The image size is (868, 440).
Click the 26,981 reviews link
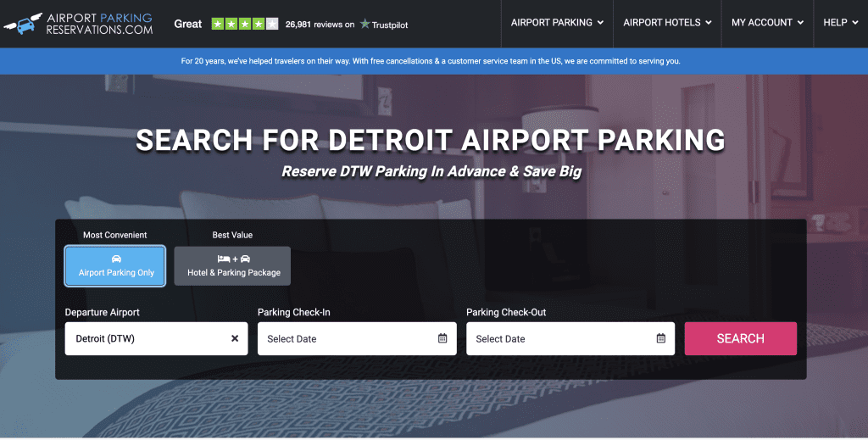point(320,25)
